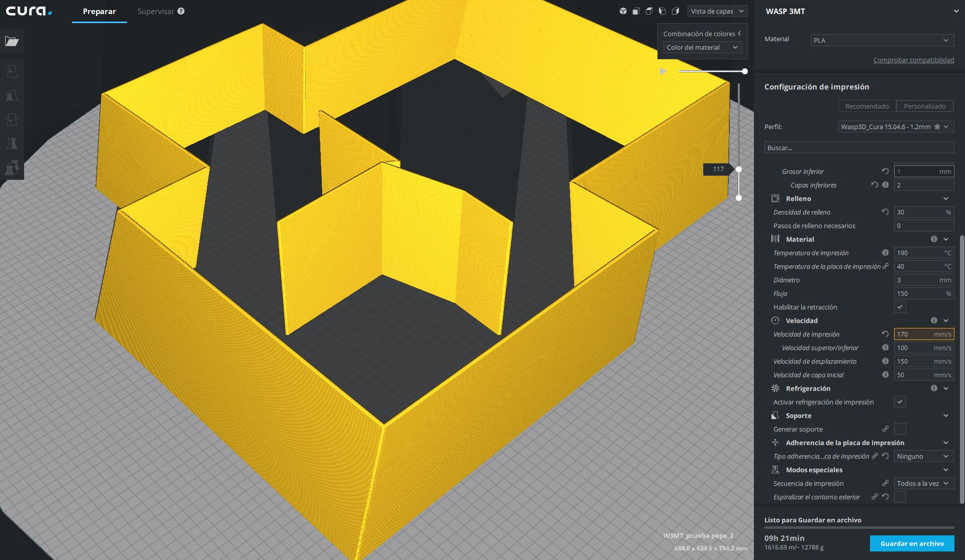Enable Generar soporte checkbox
The image size is (965, 560).
[900, 429]
